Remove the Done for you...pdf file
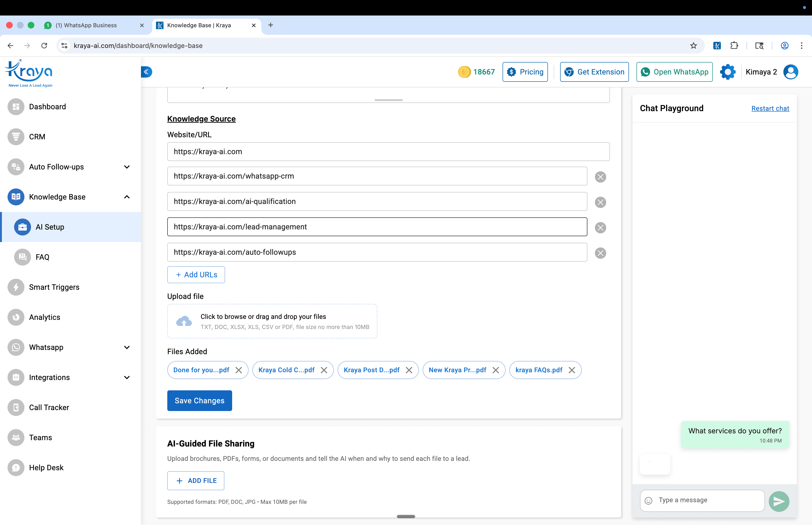The image size is (812, 525). click(239, 370)
